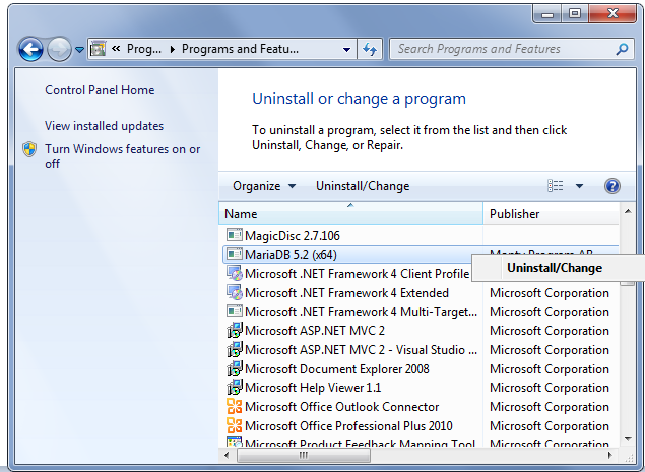The width and height of the screenshot is (645, 472).
Task: Maximize the Programs and Features window
Action: click(x=575, y=14)
